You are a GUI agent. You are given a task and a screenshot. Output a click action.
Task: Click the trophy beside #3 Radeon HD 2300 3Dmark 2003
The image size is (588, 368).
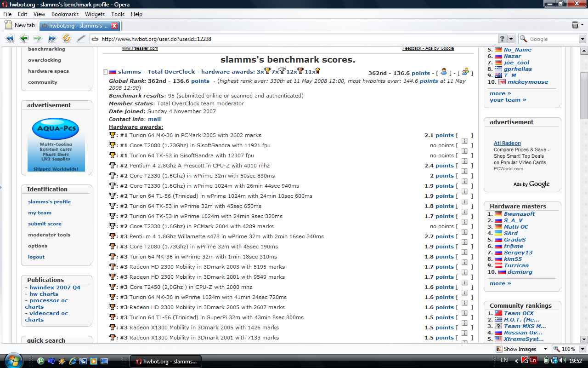113,267
